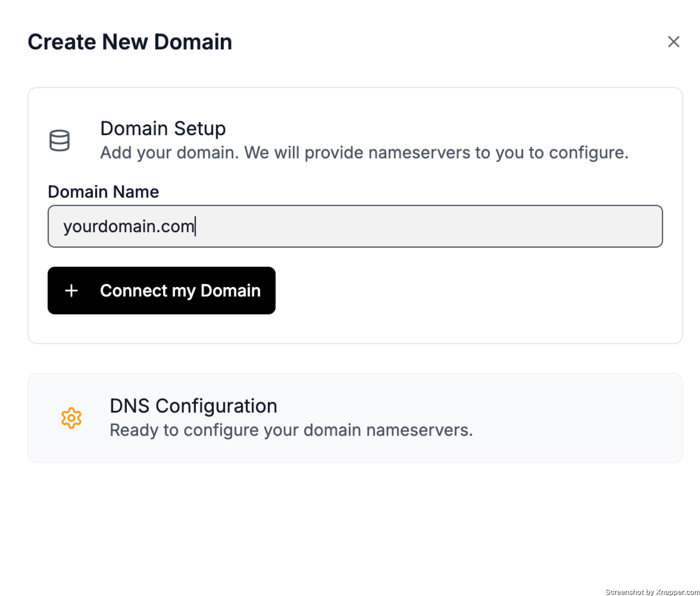Click the Screenshot by Xnapper.com watermark

(x=652, y=591)
